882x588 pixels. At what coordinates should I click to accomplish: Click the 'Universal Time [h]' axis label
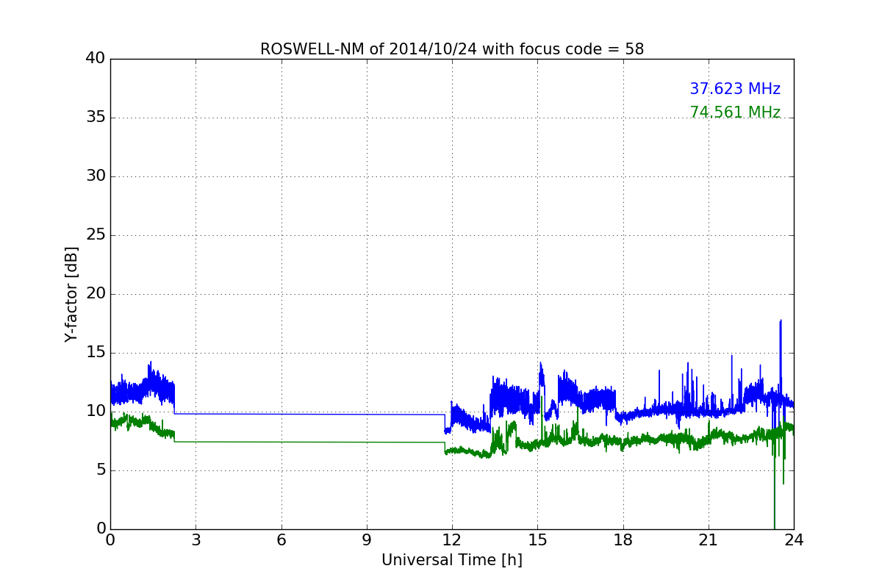coord(452,560)
